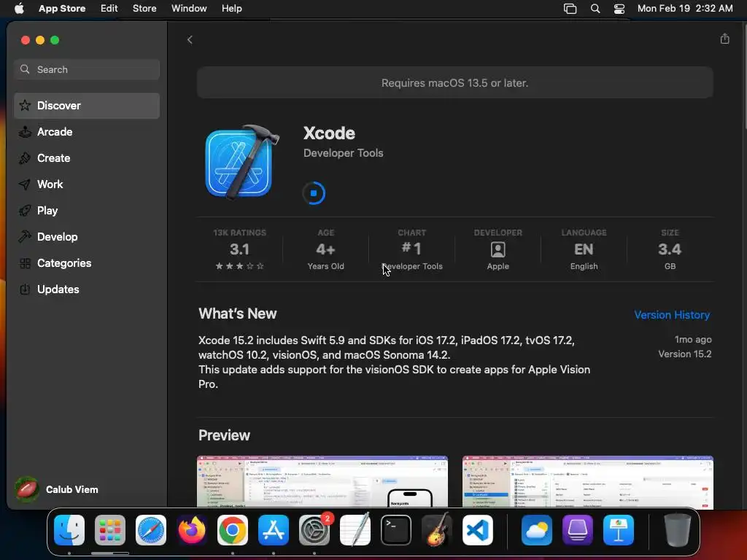Screen dimensions: 747x560
Task: Launch Weather app from the Dock
Action: [537, 530]
